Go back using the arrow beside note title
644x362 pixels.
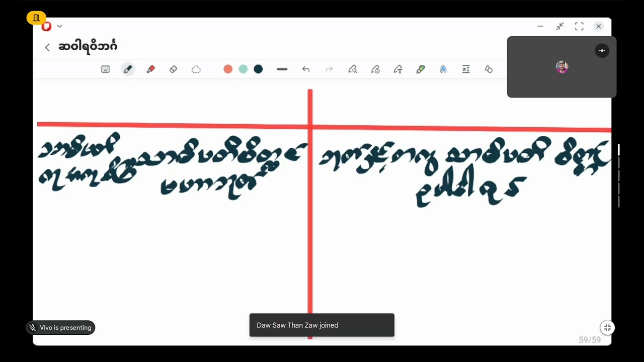(x=47, y=47)
